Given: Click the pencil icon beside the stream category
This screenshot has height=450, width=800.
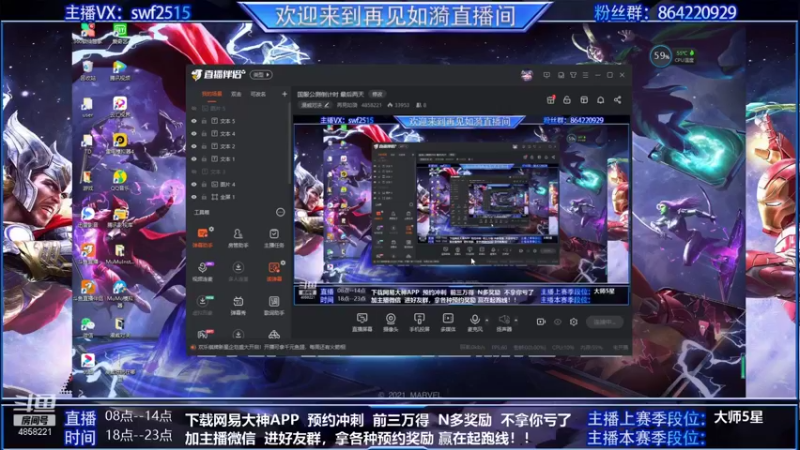Looking at the screenshot, I should point(327,105).
